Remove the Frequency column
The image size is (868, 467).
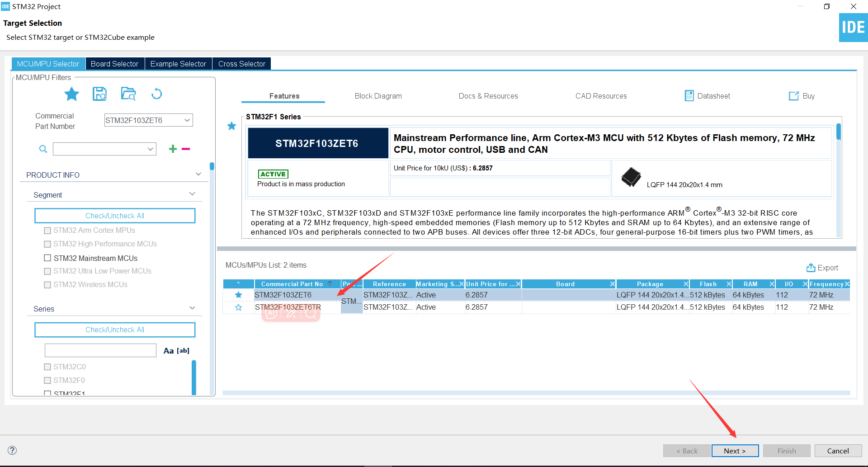(x=847, y=284)
